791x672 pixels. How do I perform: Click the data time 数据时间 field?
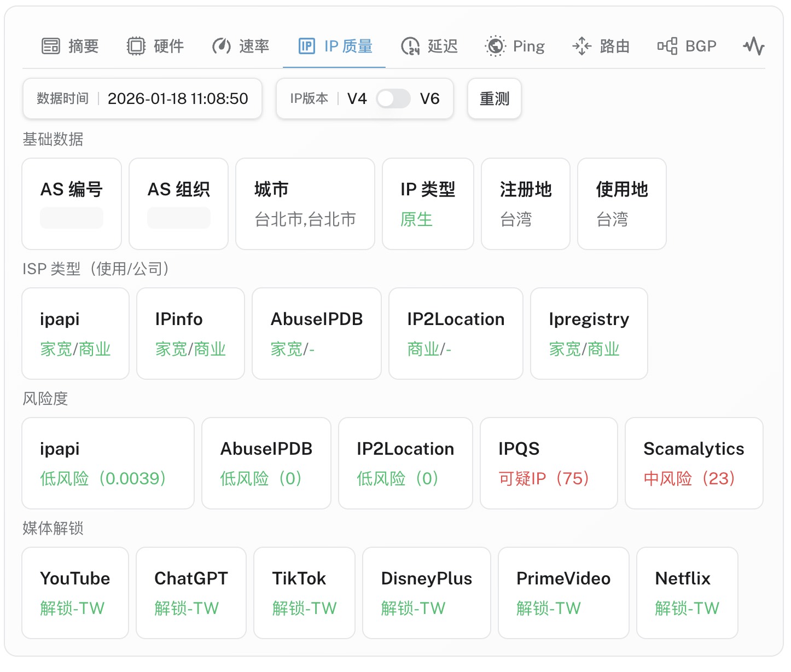142,99
